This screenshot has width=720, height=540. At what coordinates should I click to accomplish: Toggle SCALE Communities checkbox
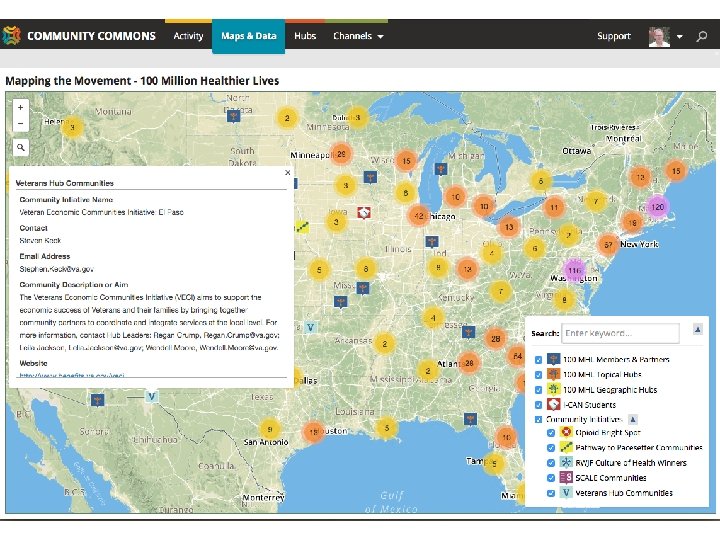(x=551, y=478)
